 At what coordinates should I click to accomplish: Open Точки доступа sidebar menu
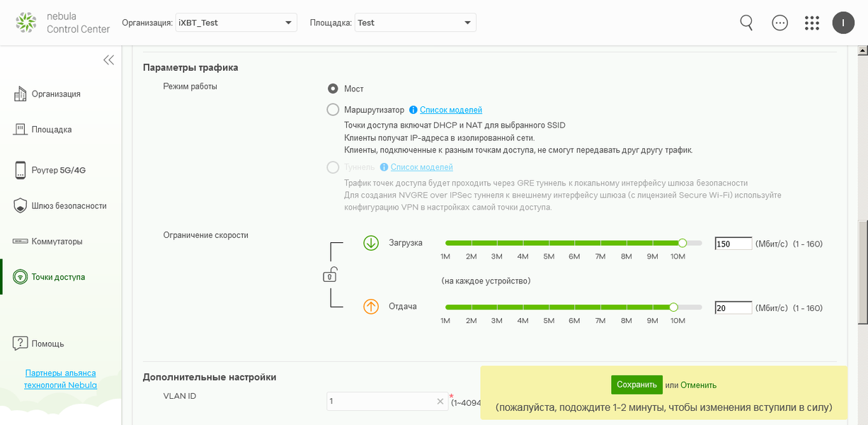click(x=58, y=277)
